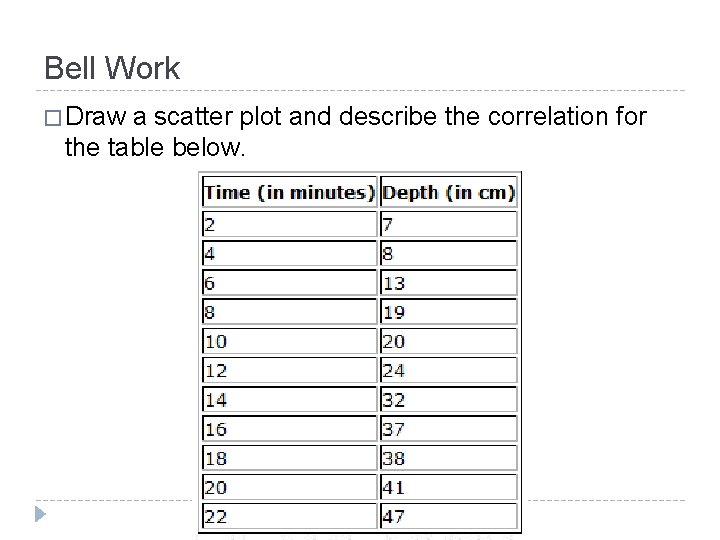Select the last depth cell, 47
This screenshot has width=720, height=540.
[x=449, y=516]
